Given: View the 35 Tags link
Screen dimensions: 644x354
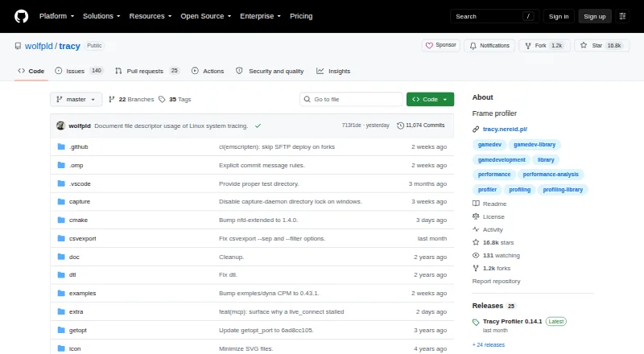Looking at the screenshot, I should coord(175,100).
